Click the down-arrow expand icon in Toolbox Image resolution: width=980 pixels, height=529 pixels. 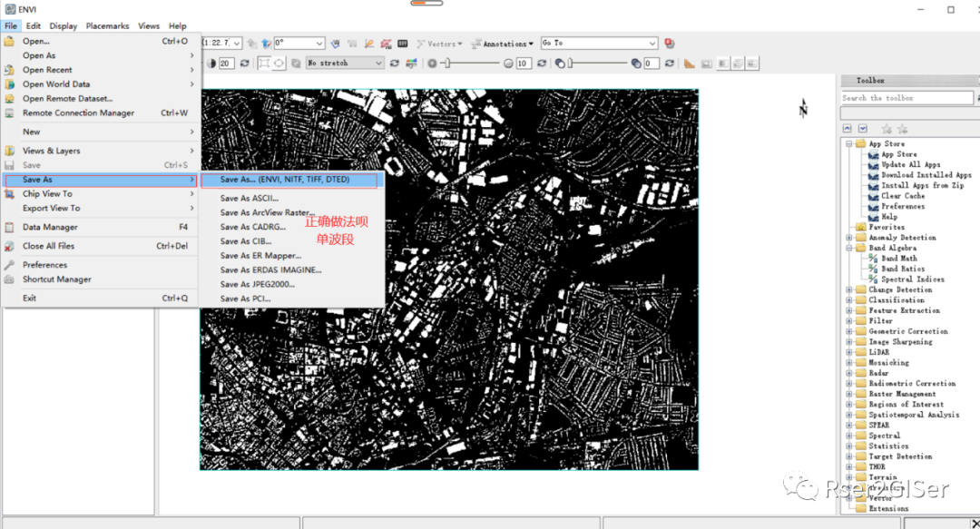863,128
